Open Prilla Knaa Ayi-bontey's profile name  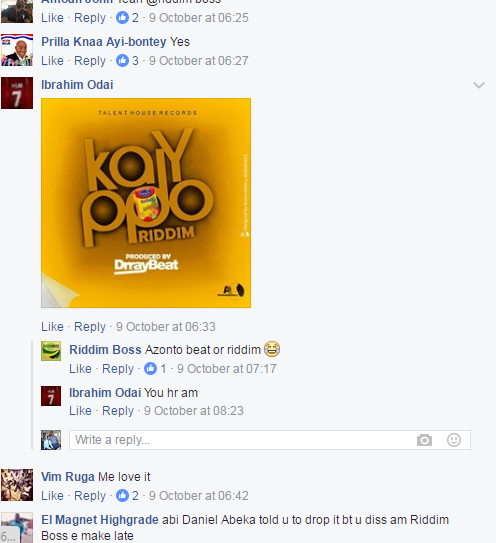coord(104,42)
